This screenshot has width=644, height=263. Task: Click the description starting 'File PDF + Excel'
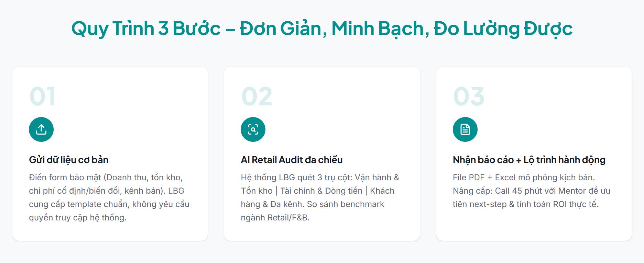tap(531, 191)
